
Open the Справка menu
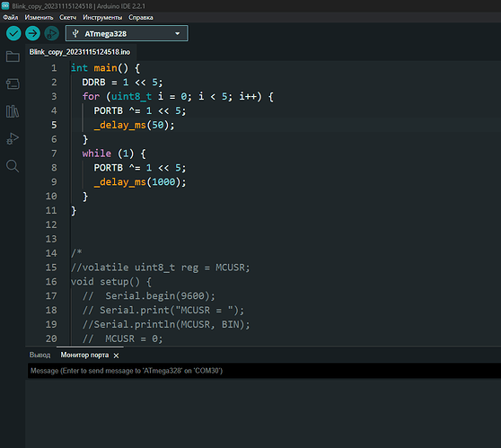141,18
